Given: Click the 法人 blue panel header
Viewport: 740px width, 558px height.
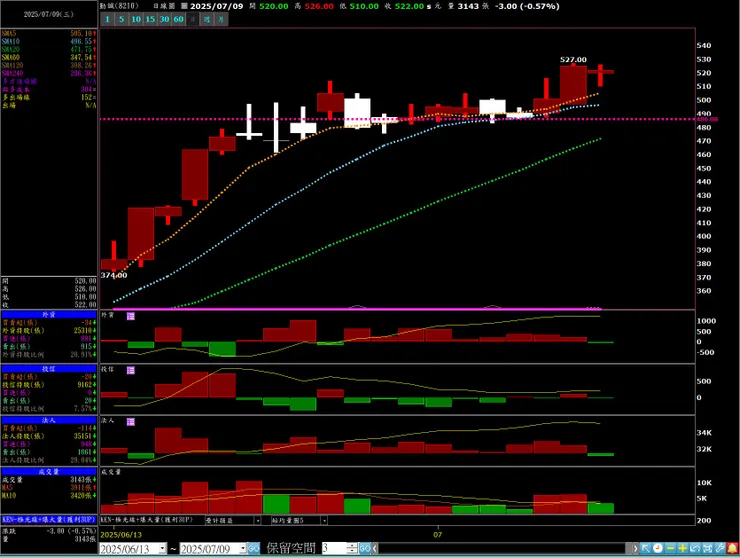Looking at the screenshot, I should pos(49,420).
